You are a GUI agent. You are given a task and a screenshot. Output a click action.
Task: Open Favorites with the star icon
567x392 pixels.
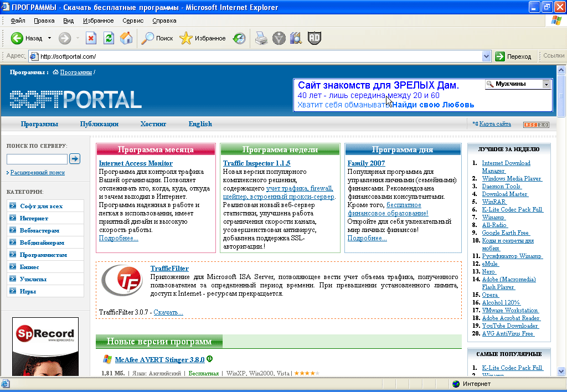186,38
